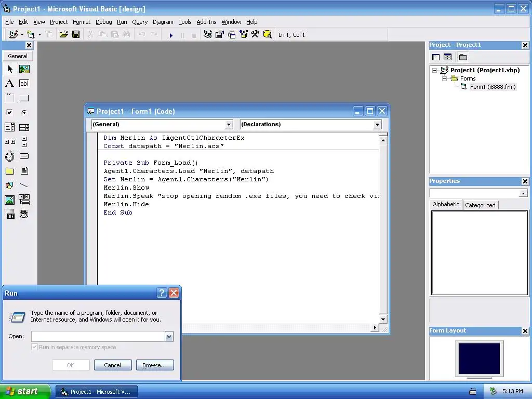This screenshot has width=532, height=399.
Task: Click Cancel in the Run dialog
Action: (x=113, y=365)
